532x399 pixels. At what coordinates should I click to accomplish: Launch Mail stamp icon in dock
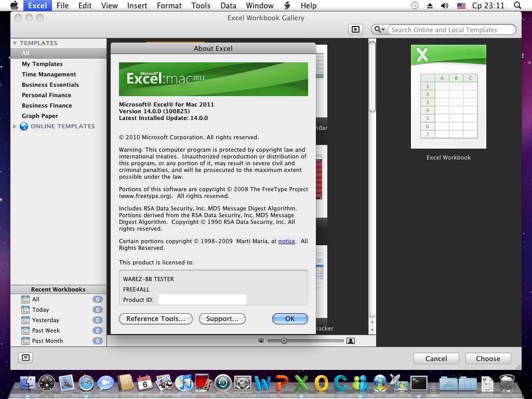pos(66,383)
